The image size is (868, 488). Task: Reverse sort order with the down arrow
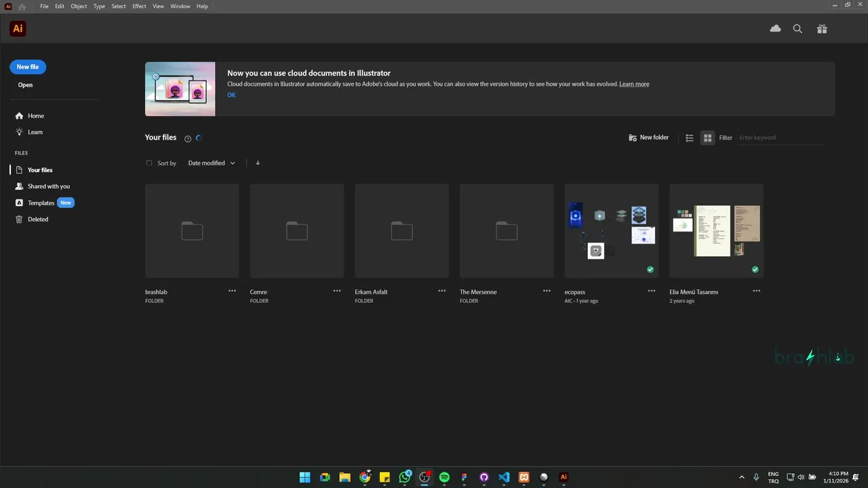pos(258,163)
